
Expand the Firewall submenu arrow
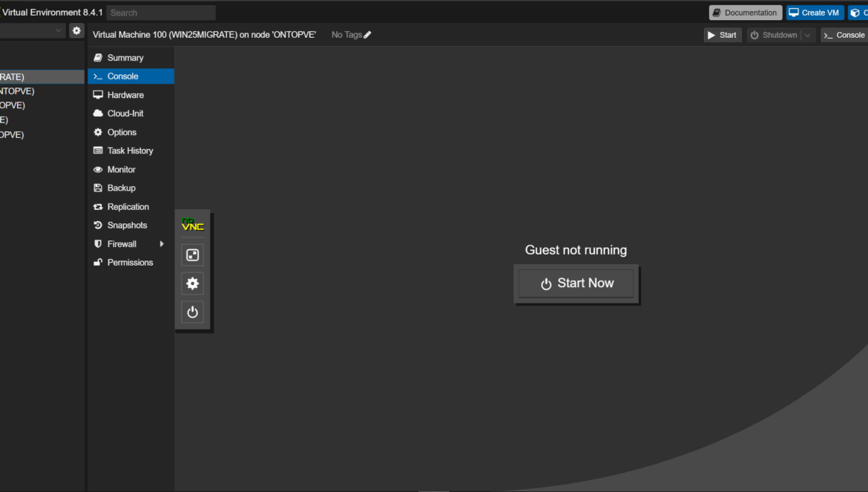point(162,244)
